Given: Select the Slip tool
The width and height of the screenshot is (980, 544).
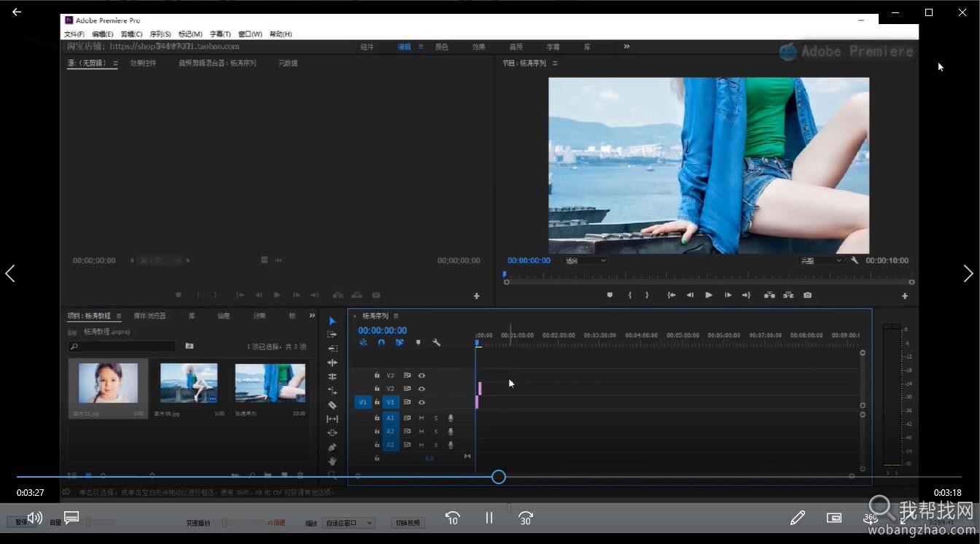Looking at the screenshot, I should coord(332,419).
